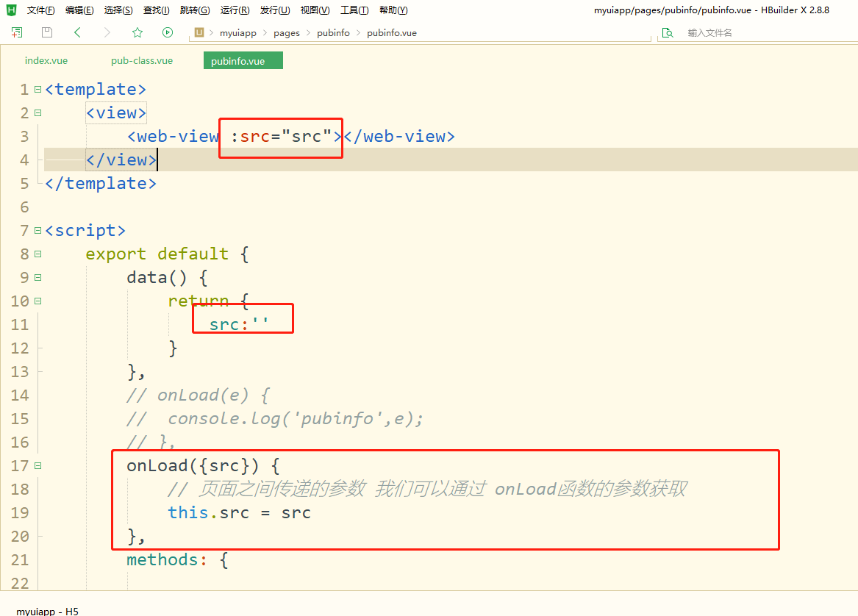
Task: Collapse the template fold on line 1
Action: click(x=37, y=89)
